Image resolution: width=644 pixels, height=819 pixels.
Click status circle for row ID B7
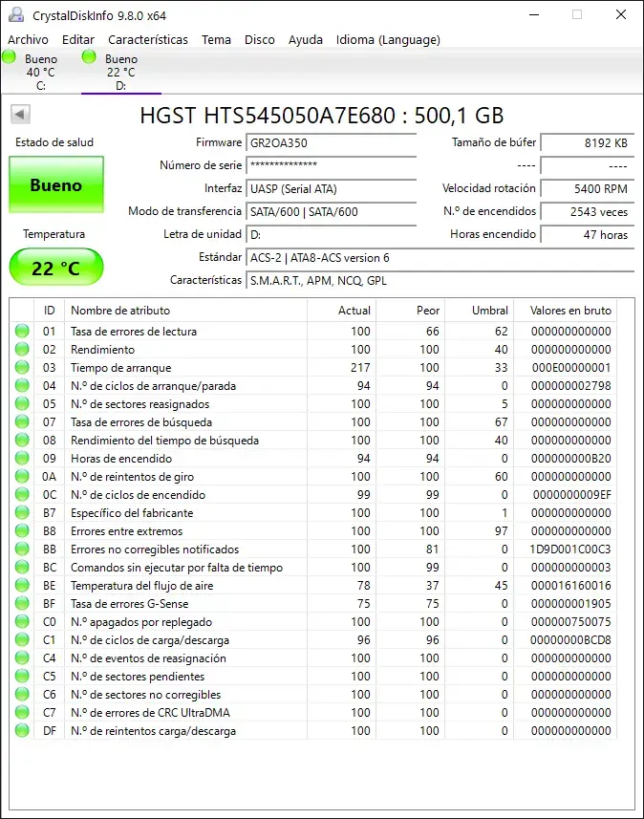(22, 512)
